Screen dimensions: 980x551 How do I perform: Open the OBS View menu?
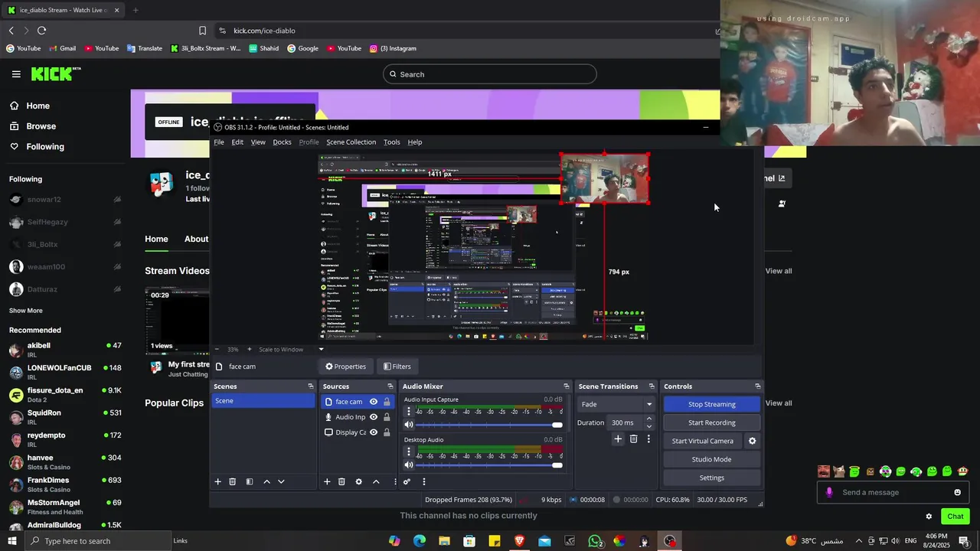[x=258, y=142]
